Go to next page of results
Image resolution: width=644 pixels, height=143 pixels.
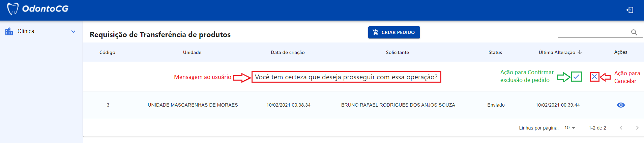637,128
